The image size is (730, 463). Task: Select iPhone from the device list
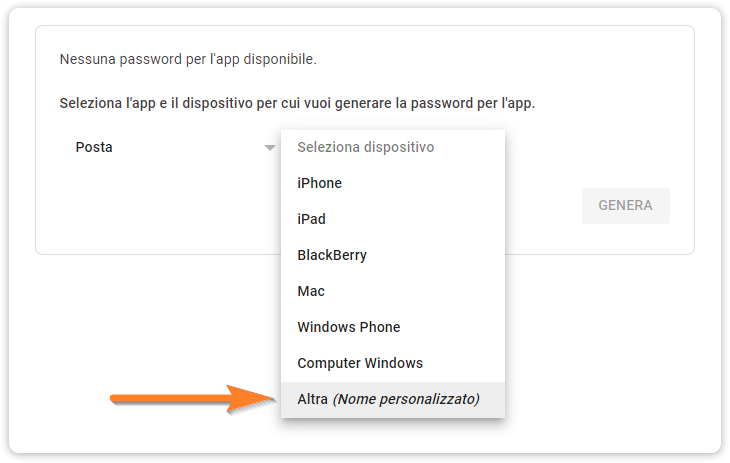click(320, 183)
